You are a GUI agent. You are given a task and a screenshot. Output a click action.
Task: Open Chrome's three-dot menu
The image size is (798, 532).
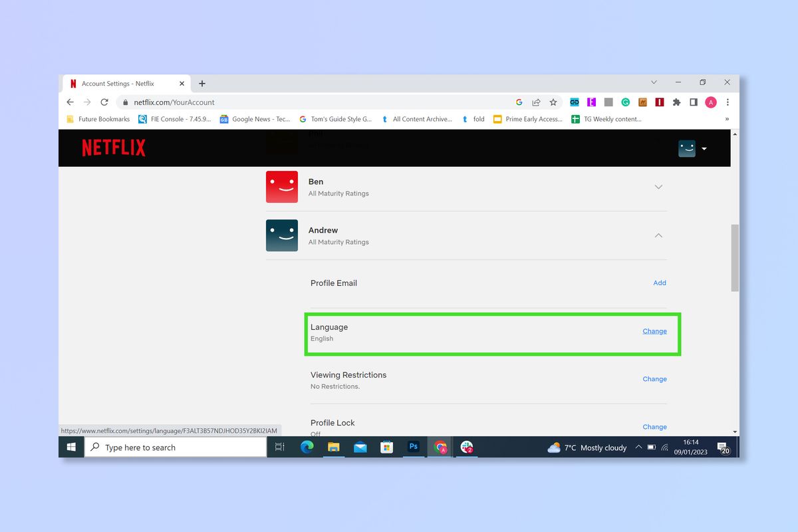click(x=727, y=102)
